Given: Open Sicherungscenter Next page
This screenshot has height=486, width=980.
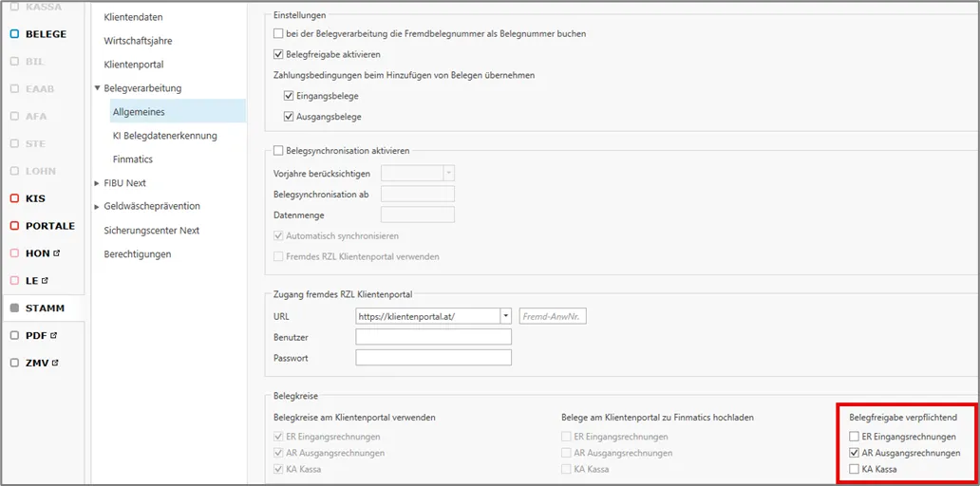Looking at the screenshot, I should coord(152,231).
